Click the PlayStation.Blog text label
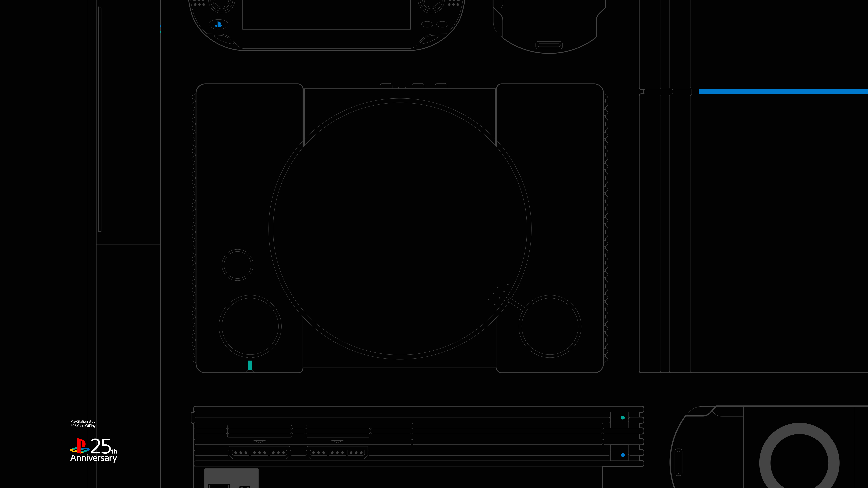This screenshot has height=488, width=868. pyautogui.click(x=83, y=421)
